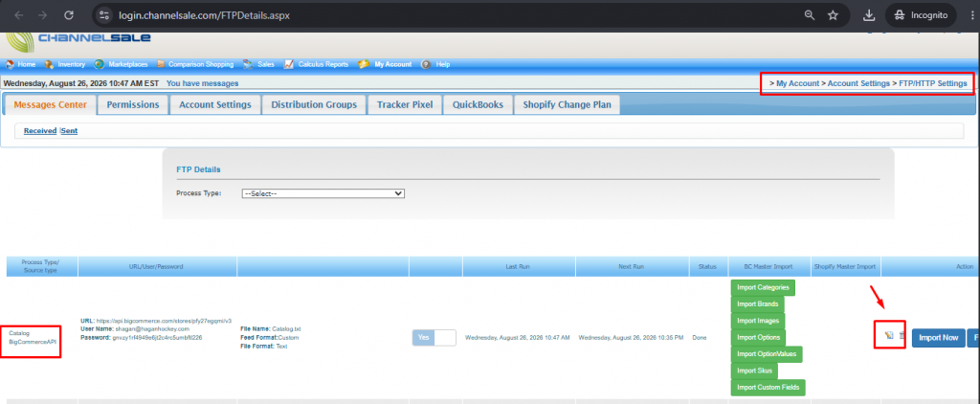
Task: Click the Last Run column header
Action: (518, 266)
